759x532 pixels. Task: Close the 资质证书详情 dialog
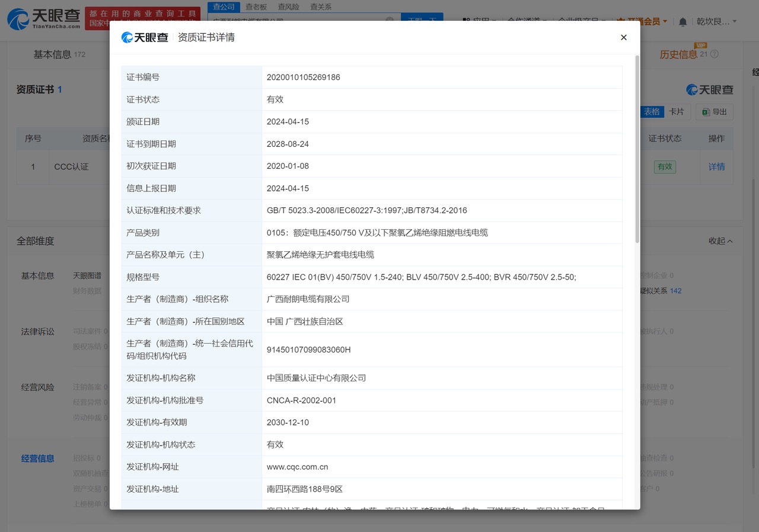pyautogui.click(x=623, y=37)
